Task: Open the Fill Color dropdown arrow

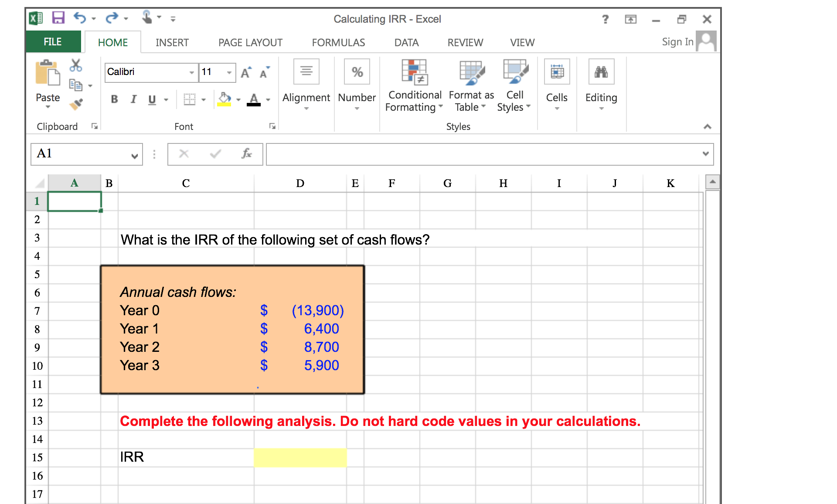Action: [238, 99]
